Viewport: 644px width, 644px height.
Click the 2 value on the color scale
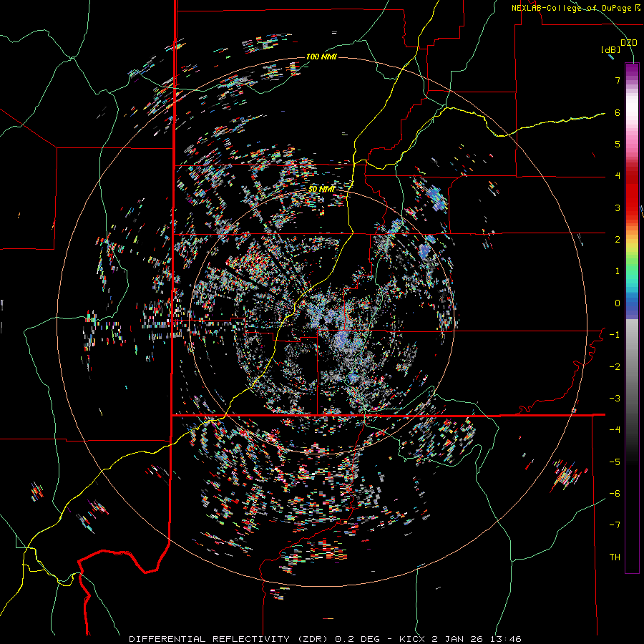[618, 240]
